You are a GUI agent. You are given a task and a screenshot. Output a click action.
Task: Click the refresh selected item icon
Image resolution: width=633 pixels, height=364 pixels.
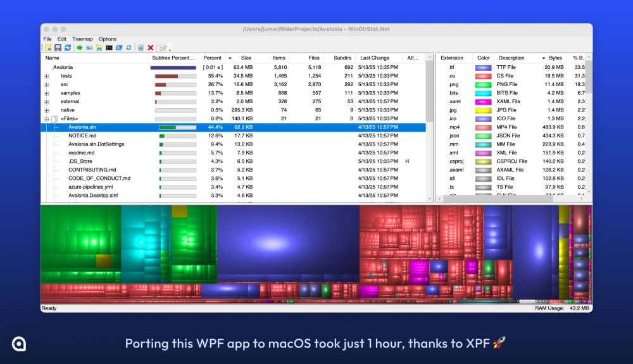click(128, 47)
